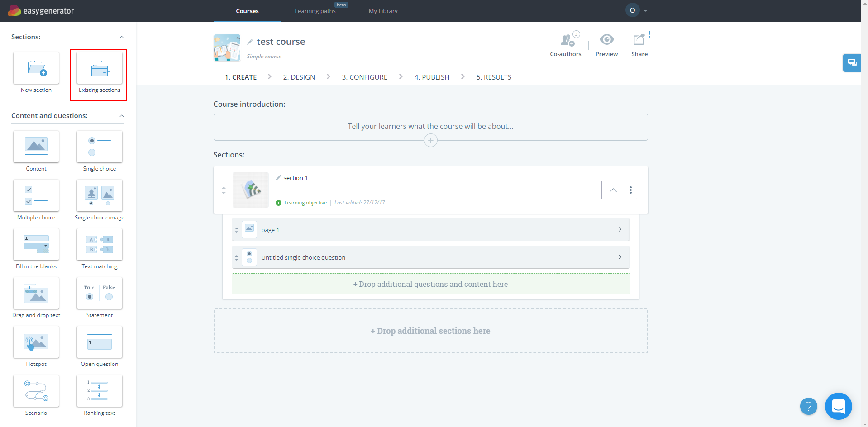Open the user account dropdown
Viewport: 868px width, 427px height.
(x=637, y=10)
